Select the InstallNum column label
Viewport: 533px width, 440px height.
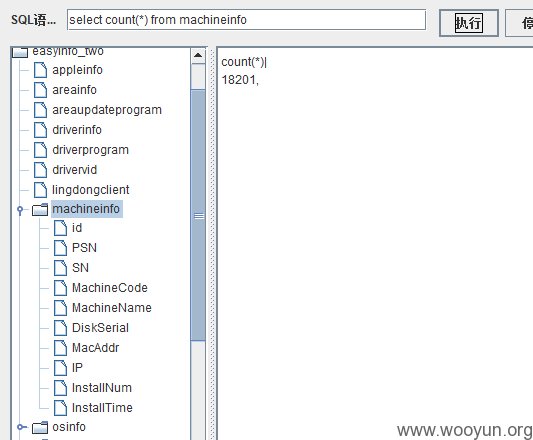pyautogui.click(x=102, y=388)
